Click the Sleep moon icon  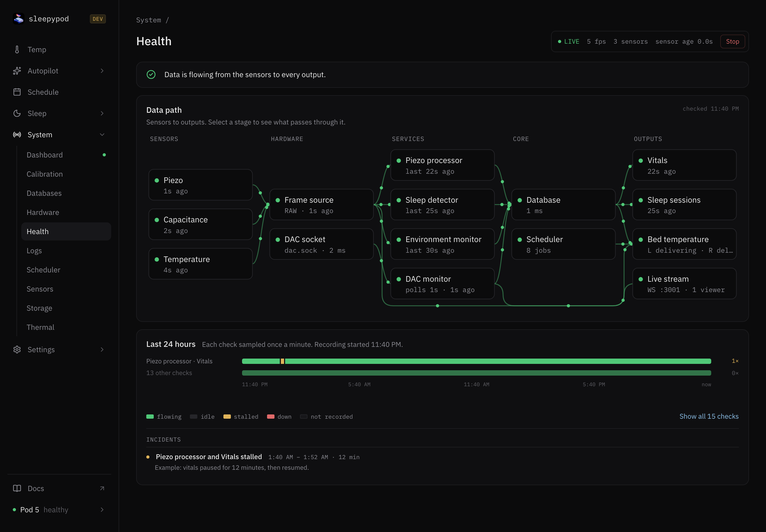(x=17, y=113)
